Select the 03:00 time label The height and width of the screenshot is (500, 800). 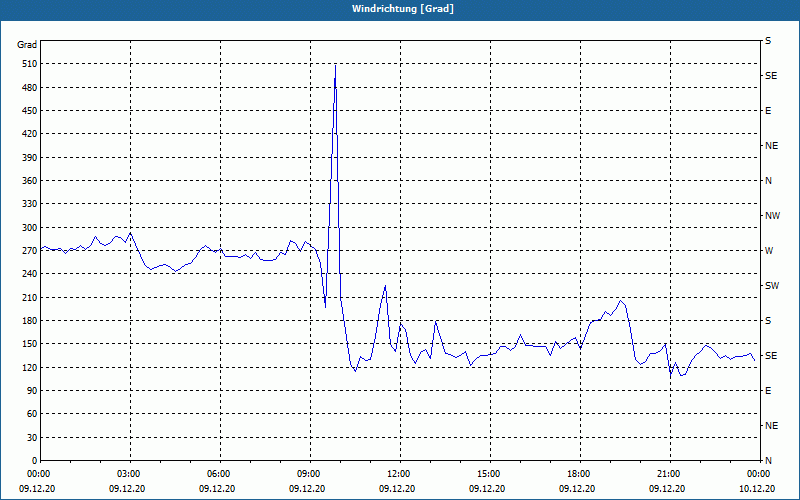click(131, 474)
